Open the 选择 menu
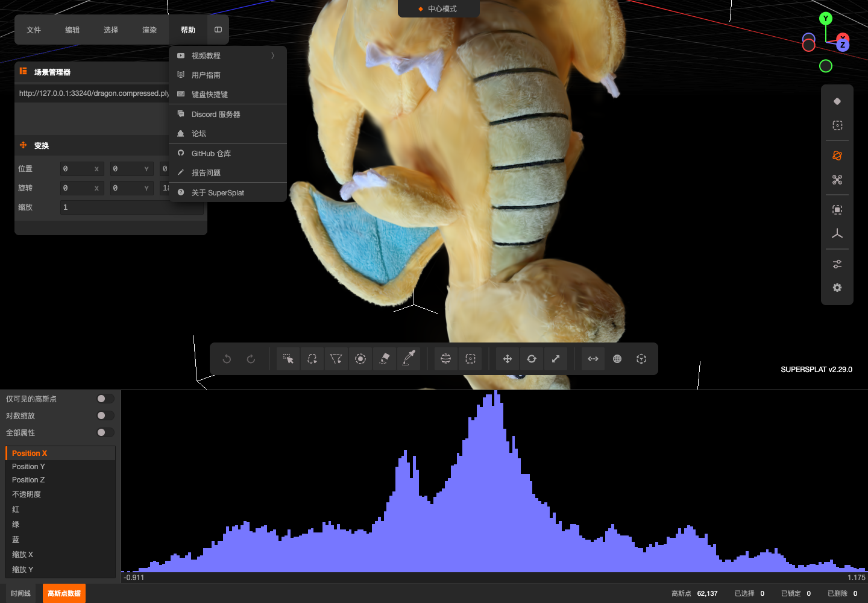Image resolution: width=868 pixels, height=603 pixels. [x=111, y=30]
